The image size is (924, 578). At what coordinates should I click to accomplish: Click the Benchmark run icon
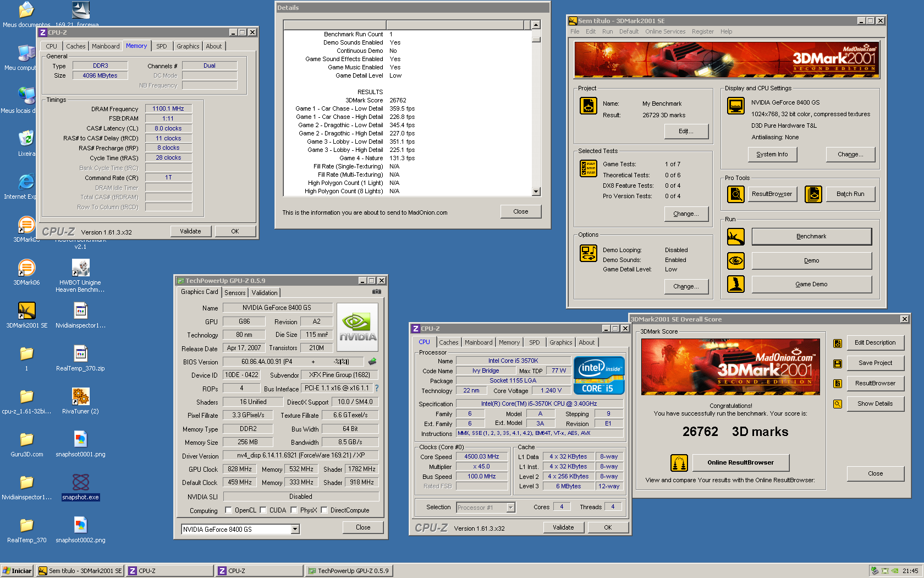pyautogui.click(x=735, y=237)
